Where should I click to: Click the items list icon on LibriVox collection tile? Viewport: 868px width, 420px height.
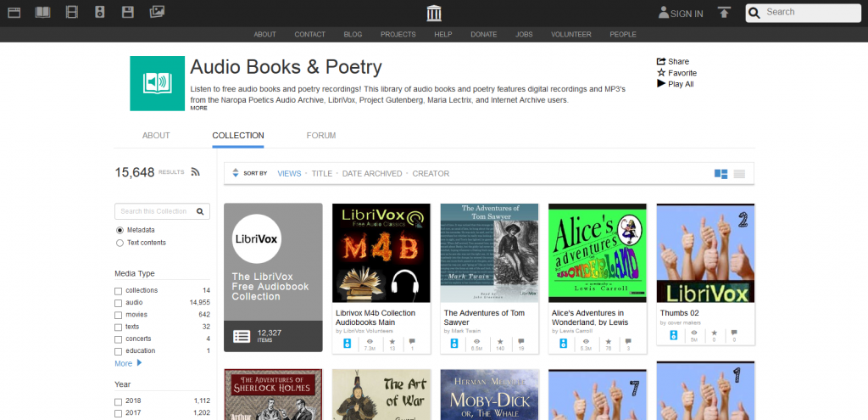pos(242,336)
